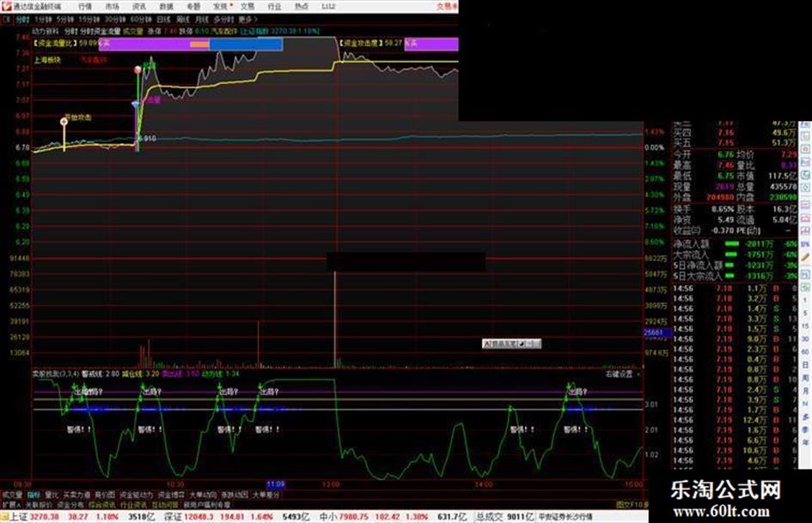Click the 右键设置 label in the indicator pane
The height and width of the screenshot is (523, 812).
pyautogui.click(x=620, y=374)
